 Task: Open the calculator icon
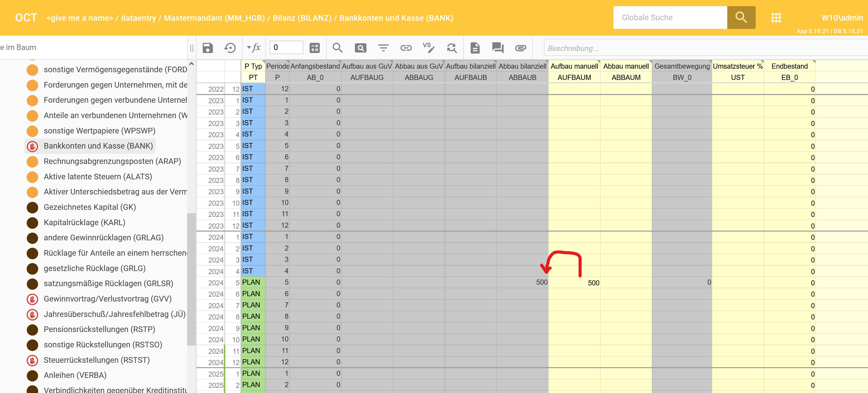(x=314, y=48)
